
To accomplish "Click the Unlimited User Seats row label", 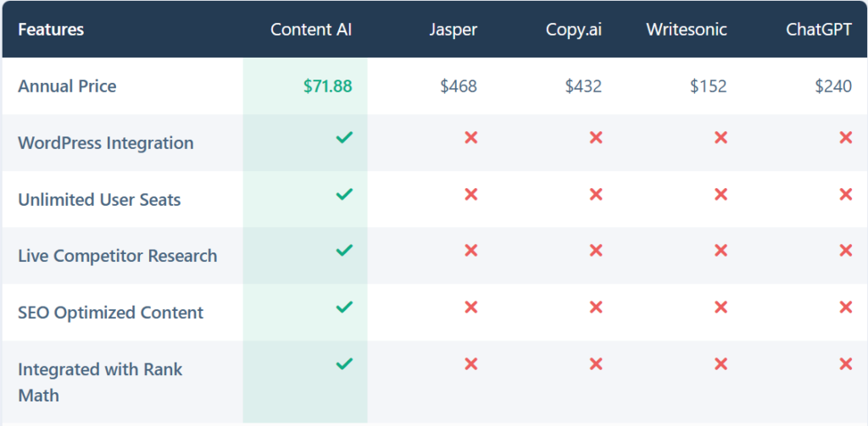I will pyautogui.click(x=100, y=200).
